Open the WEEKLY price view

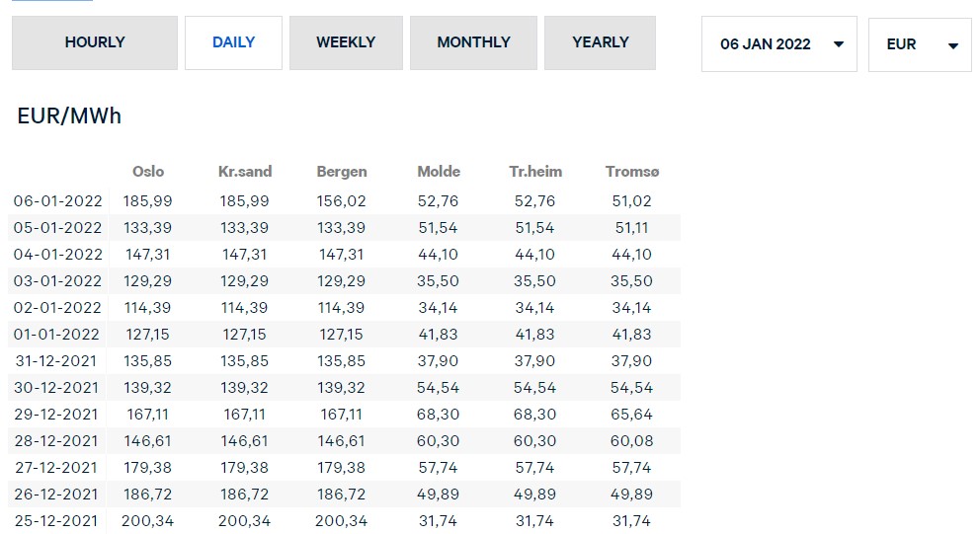click(x=346, y=42)
